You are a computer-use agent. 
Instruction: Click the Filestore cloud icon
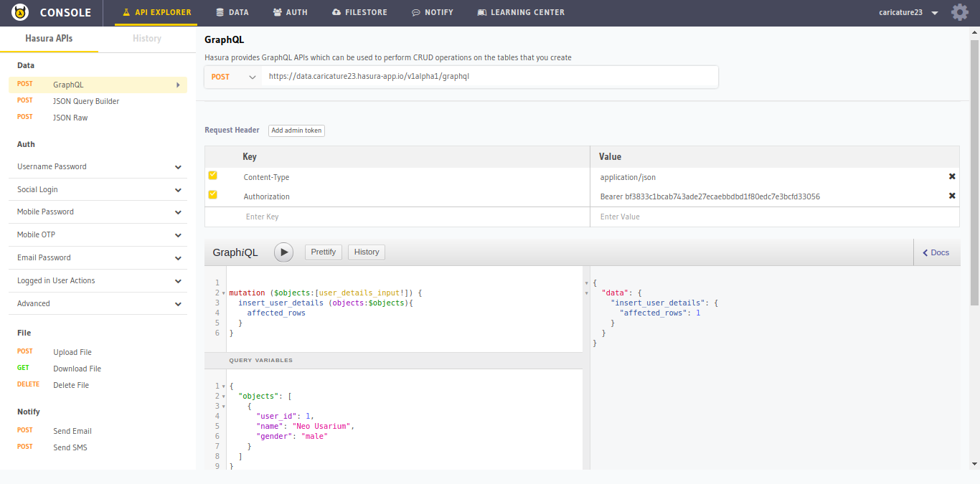click(x=336, y=13)
